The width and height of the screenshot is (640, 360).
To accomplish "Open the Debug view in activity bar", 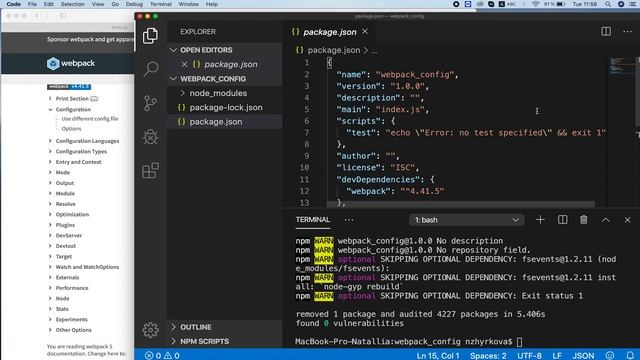I will tap(150, 137).
